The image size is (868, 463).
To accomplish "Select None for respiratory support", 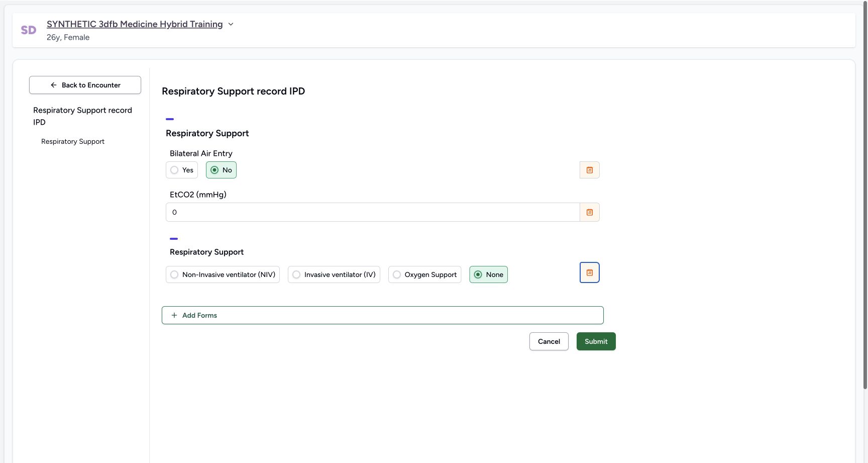I will click(488, 274).
